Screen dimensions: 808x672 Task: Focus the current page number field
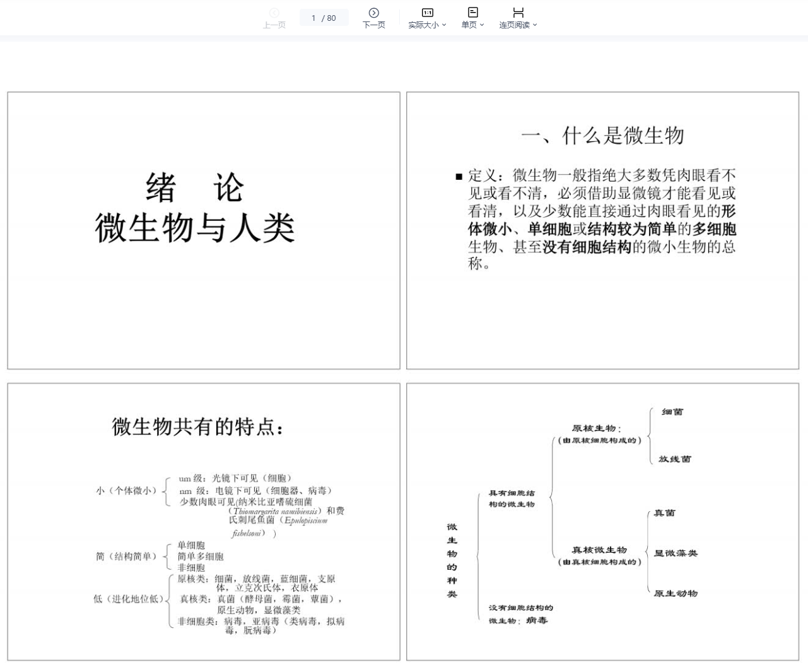(x=315, y=18)
